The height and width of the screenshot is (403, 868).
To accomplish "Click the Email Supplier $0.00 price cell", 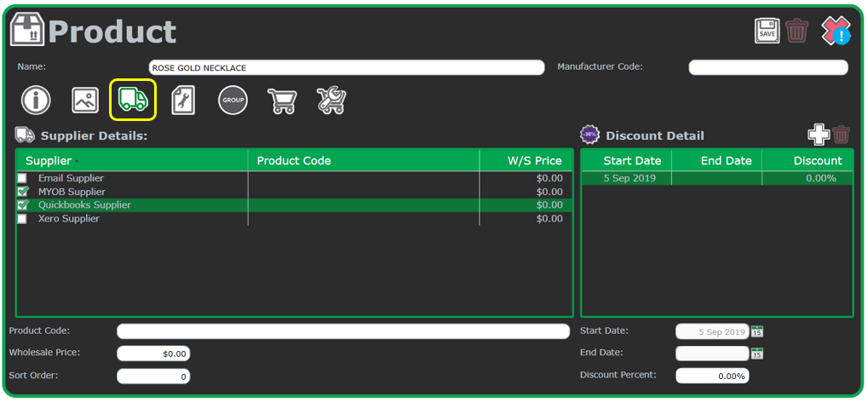I will 526,178.
